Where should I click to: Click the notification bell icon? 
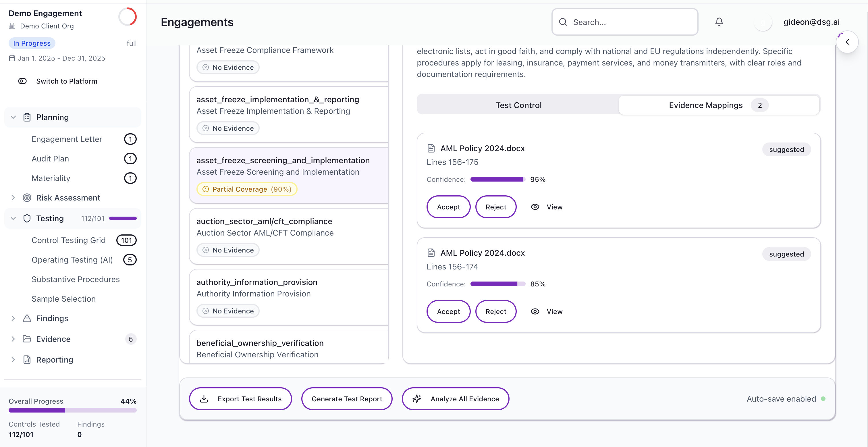(x=719, y=22)
